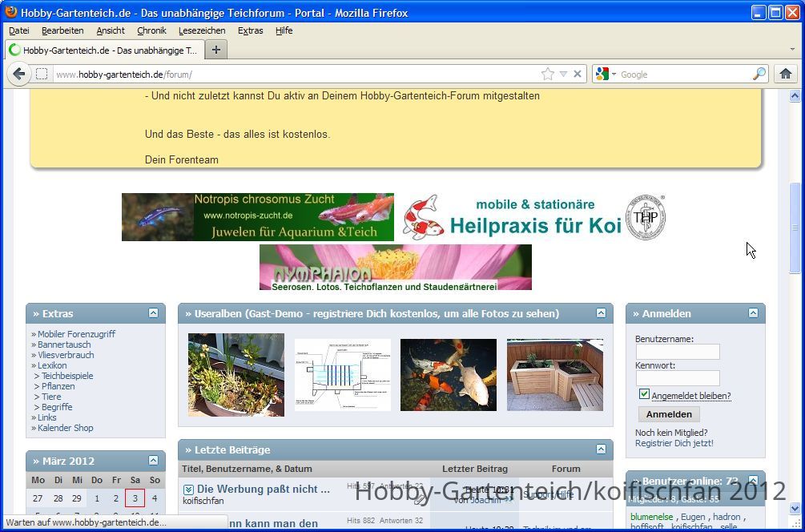Open the Hilfe menu
805x532 pixels.
tap(284, 30)
